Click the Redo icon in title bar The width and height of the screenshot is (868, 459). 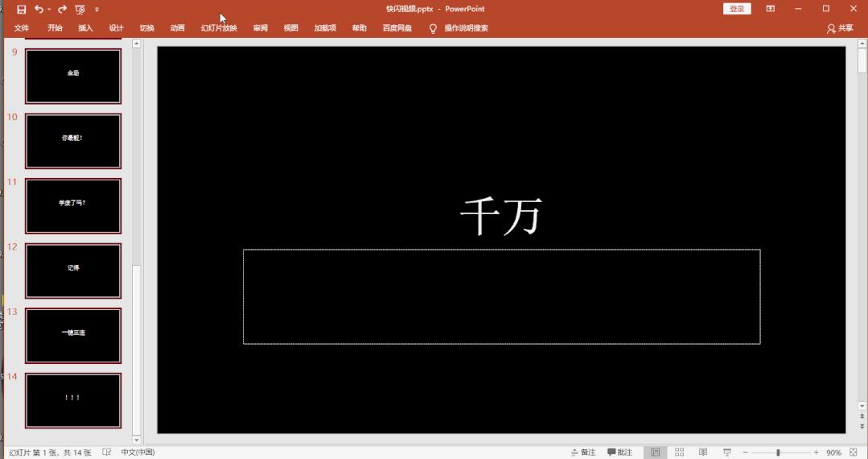click(x=62, y=9)
